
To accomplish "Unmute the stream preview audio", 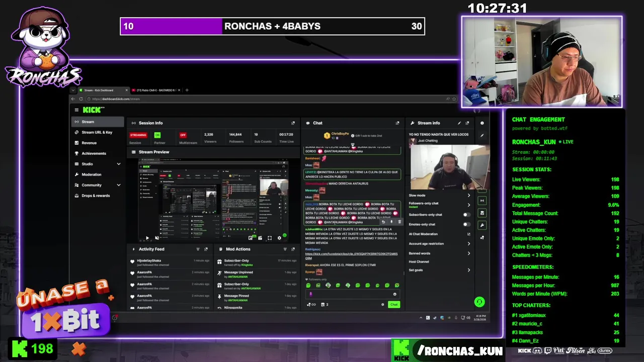I will click(x=156, y=238).
